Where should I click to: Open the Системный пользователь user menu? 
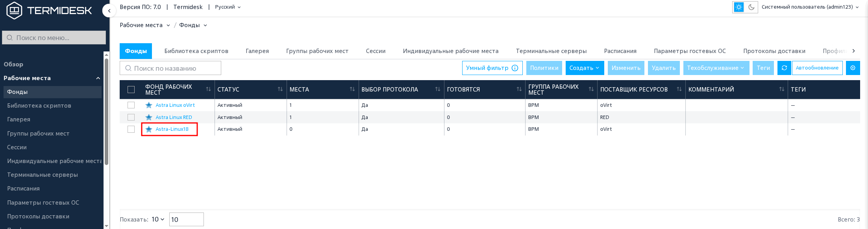[x=810, y=7]
